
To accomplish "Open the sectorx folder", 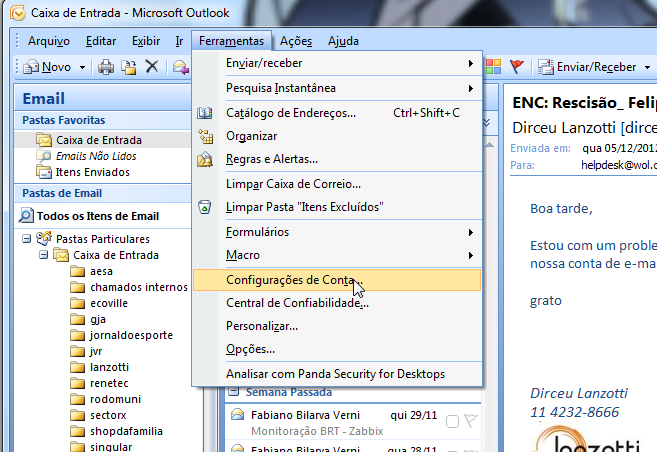I will pyautogui.click(x=108, y=415).
